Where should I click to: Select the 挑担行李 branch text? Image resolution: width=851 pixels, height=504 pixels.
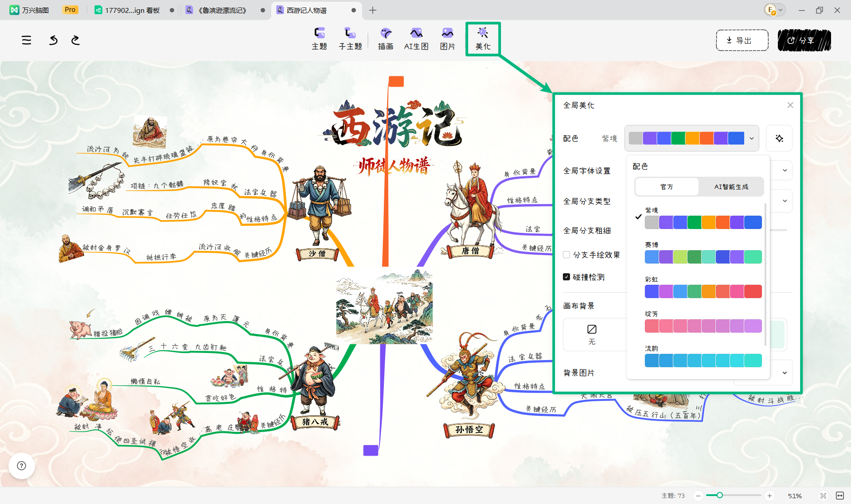coord(161,257)
